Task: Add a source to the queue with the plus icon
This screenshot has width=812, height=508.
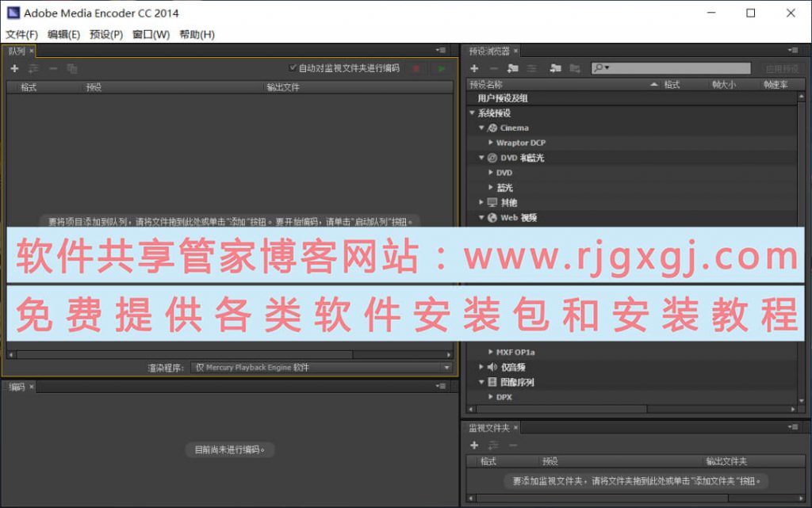Action: 14,68
